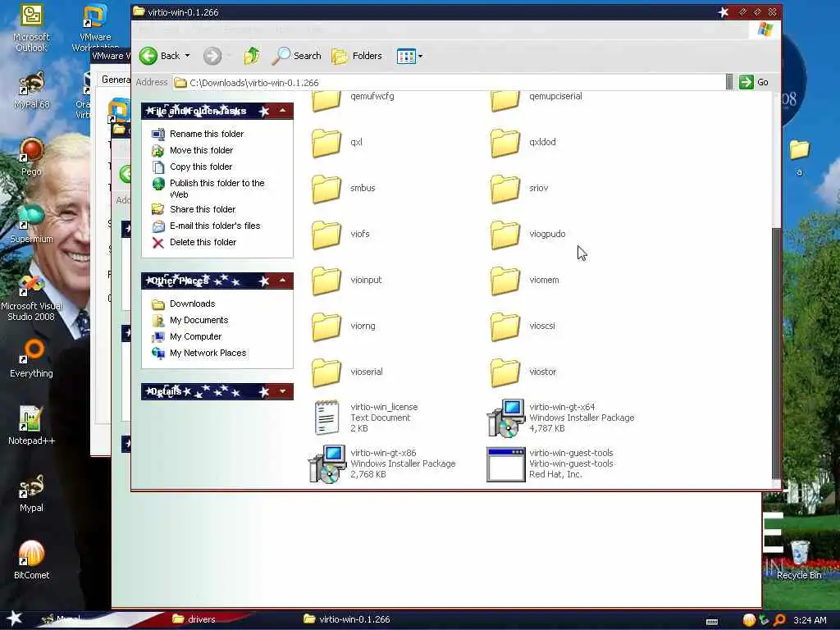Click Microsoft Outlook desktop icon
840x630 pixels.
31,28
